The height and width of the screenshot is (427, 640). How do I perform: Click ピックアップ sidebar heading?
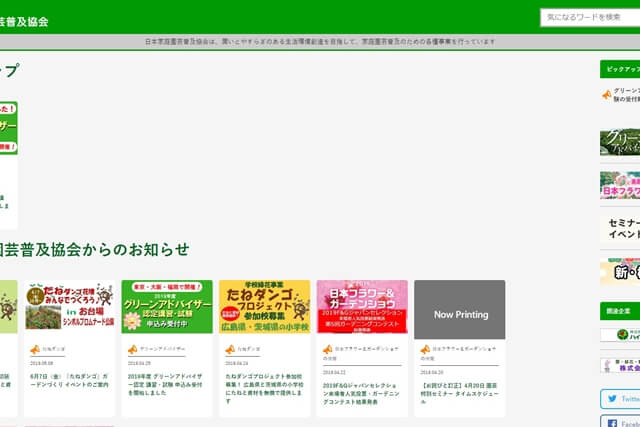point(620,69)
